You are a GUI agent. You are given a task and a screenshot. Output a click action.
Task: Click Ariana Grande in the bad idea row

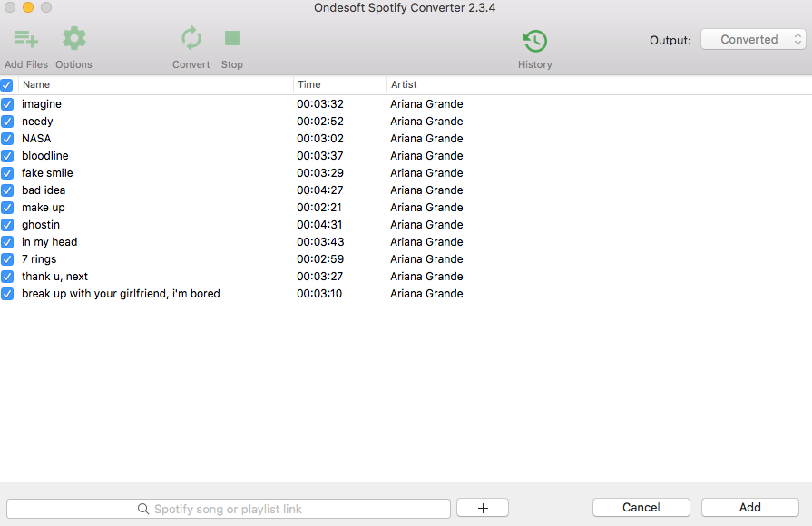(426, 190)
